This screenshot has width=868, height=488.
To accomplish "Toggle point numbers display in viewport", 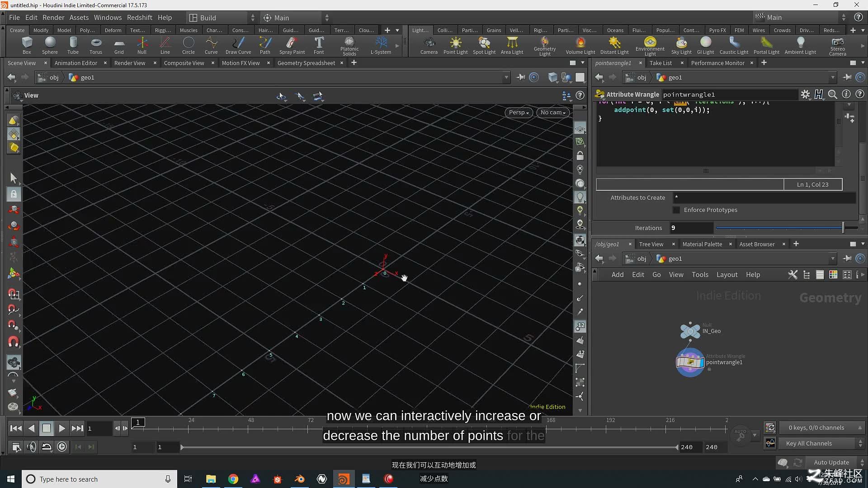I will [x=580, y=326].
